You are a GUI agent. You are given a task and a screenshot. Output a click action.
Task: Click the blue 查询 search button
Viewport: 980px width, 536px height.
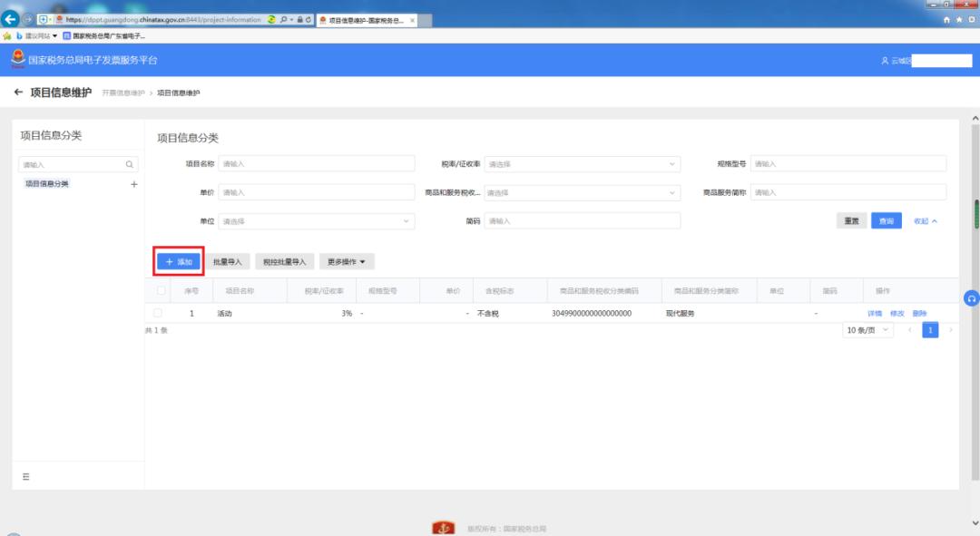tap(887, 220)
